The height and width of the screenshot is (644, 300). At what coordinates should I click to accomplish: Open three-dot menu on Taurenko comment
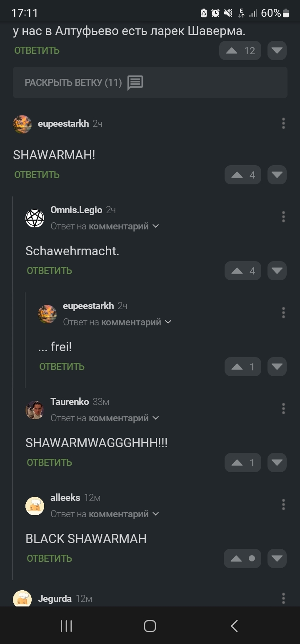(x=283, y=409)
